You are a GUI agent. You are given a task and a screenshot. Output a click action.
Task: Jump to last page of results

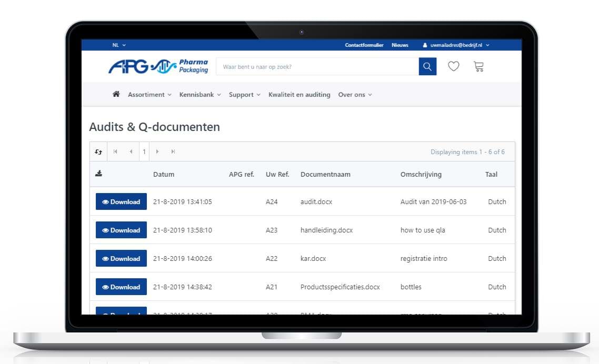click(x=173, y=152)
